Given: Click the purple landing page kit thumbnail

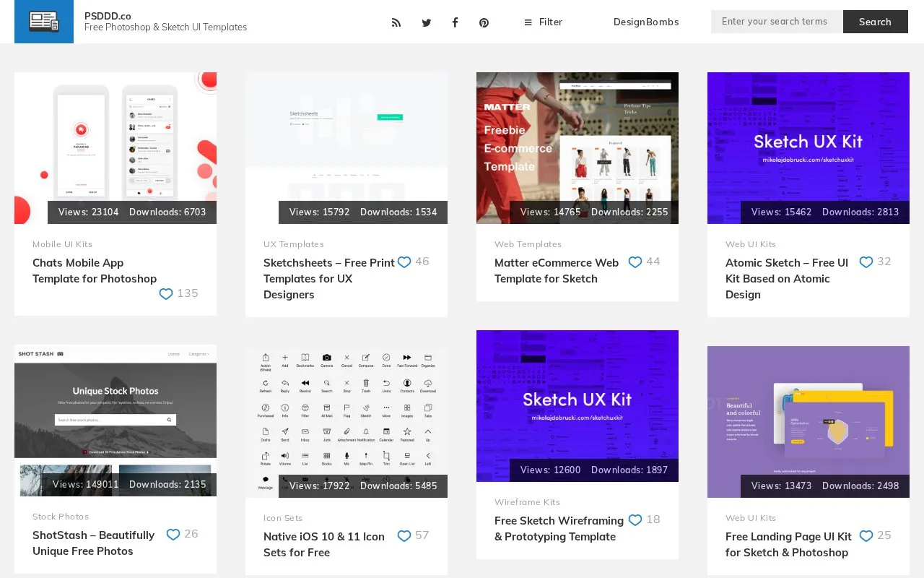Looking at the screenshot, I should tap(808, 422).
